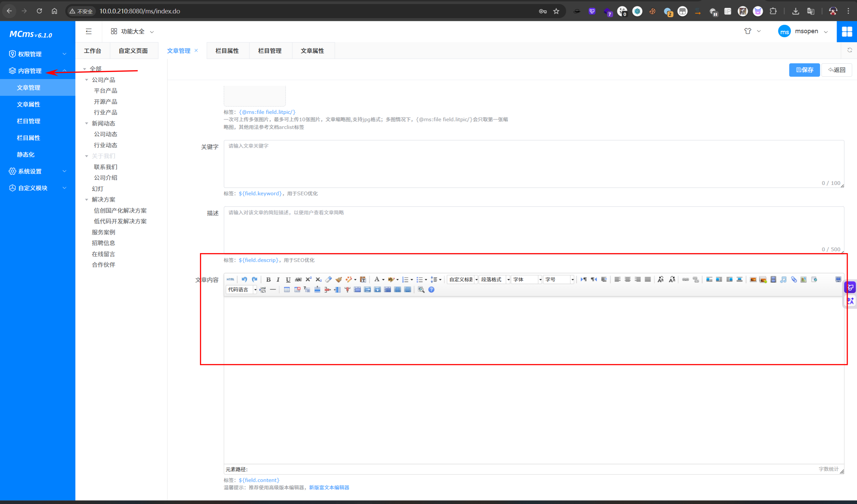Switch to the 栏目管理 tab
The width and height of the screenshot is (857, 504).
270,51
